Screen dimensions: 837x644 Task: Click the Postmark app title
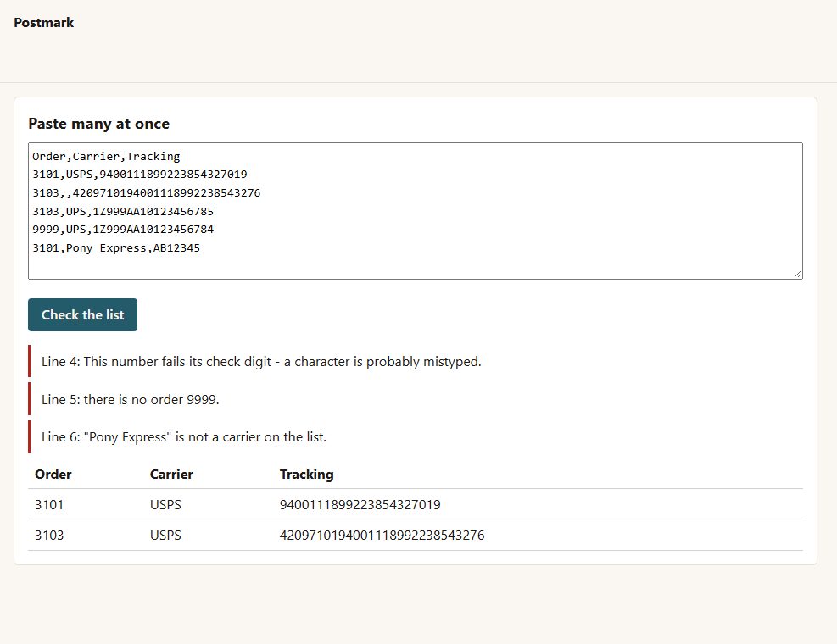pos(44,22)
